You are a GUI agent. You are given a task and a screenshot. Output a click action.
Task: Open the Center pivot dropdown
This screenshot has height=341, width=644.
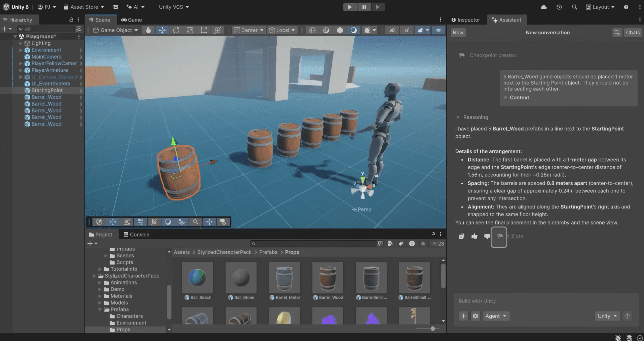(x=248, y=30)
